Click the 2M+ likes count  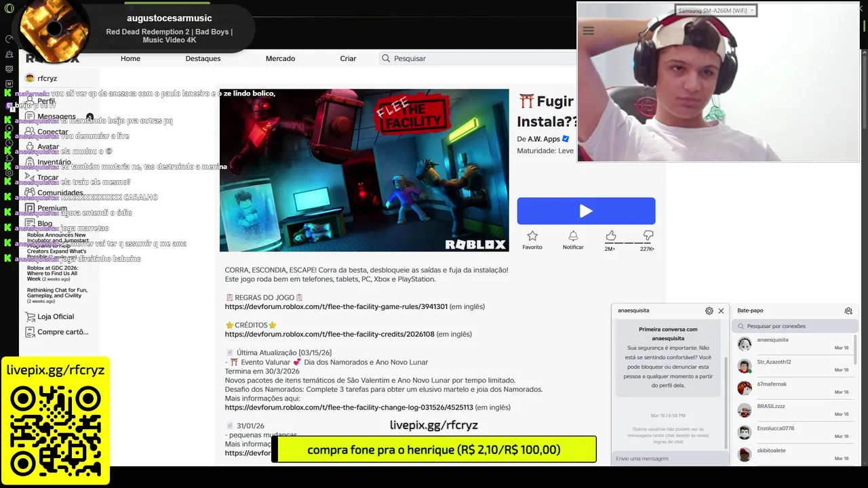coord(610,249)
